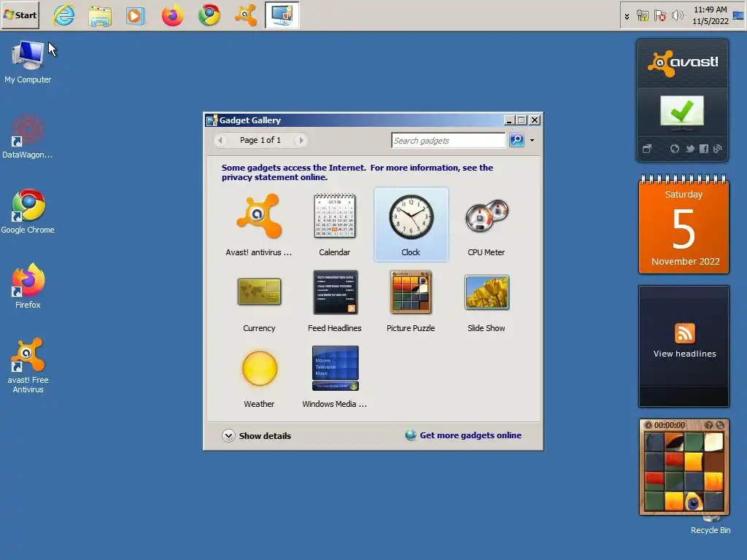The image size is (747, 560).
Task: Open avast! Free Antivirus desktop shortcut
Action: click(x=28, y=366)
